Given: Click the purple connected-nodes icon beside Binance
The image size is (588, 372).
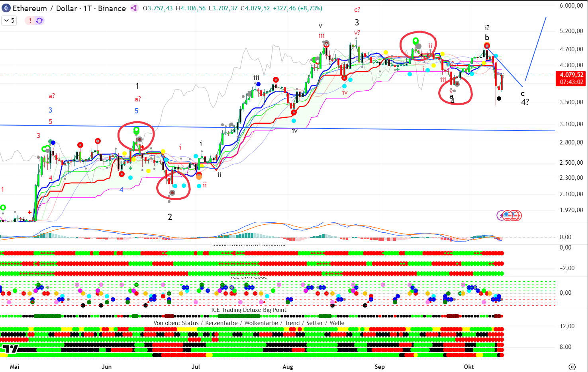Looking at the screenshot, I should point(134,8).
